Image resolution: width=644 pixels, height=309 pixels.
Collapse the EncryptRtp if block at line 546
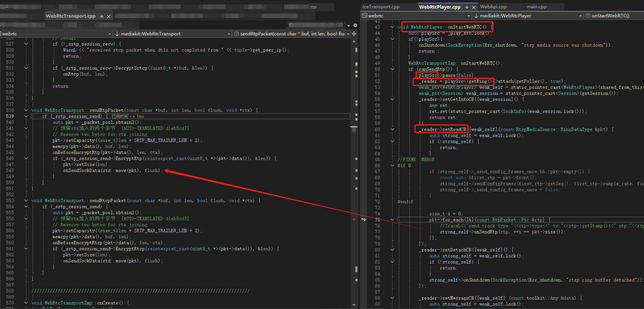(x=26, y=158)
